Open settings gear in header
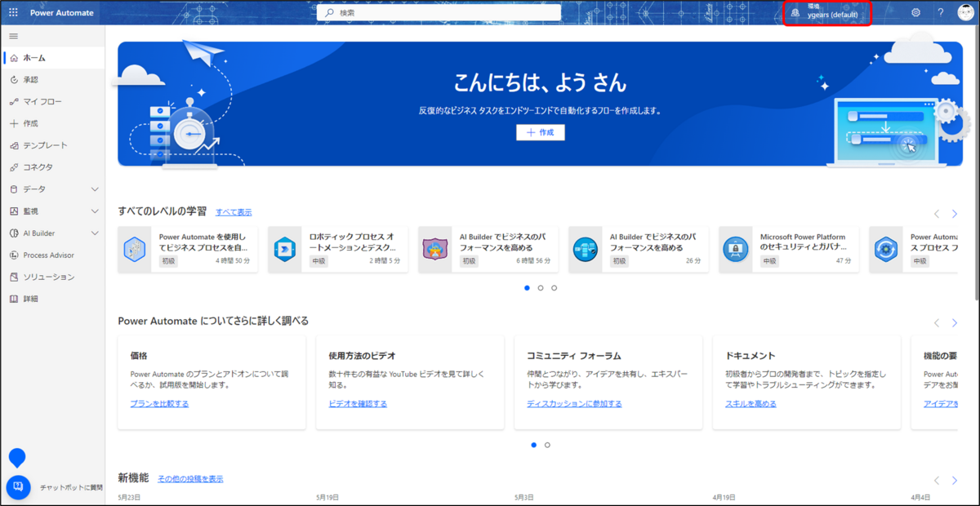Screen dimensions: 980x506 915,13
